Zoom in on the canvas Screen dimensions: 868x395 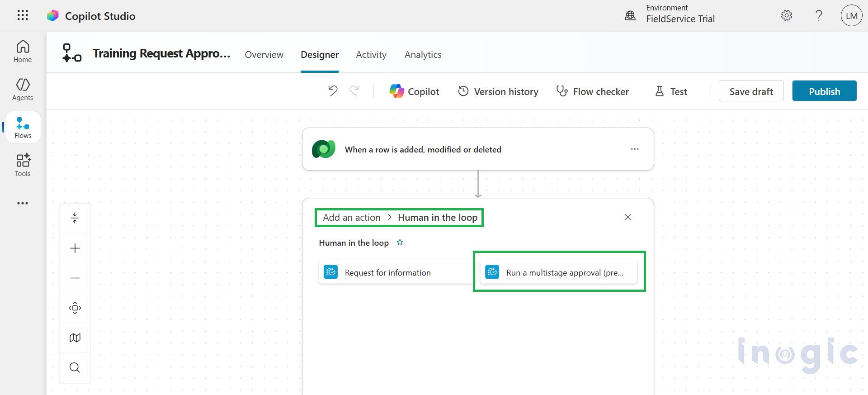click(x=75, y=248)
